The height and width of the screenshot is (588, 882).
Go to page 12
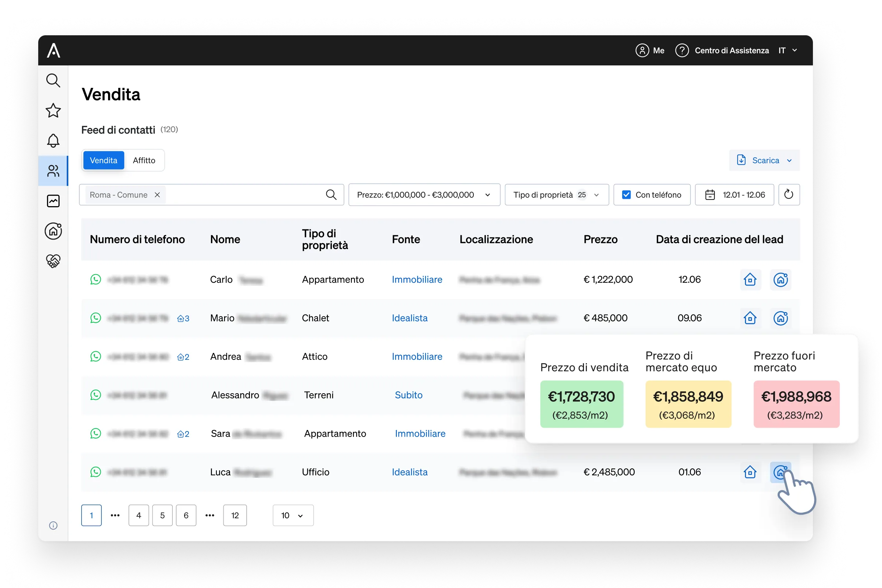point(235,515)
